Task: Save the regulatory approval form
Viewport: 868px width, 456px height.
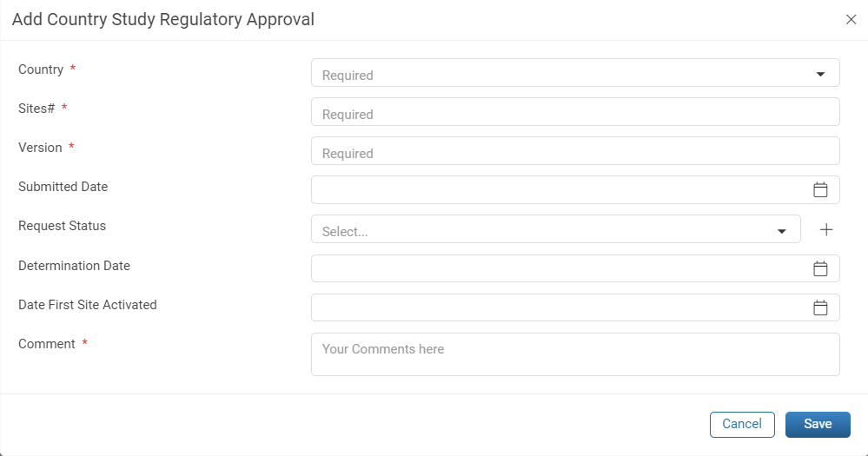Action: [818, 425]
